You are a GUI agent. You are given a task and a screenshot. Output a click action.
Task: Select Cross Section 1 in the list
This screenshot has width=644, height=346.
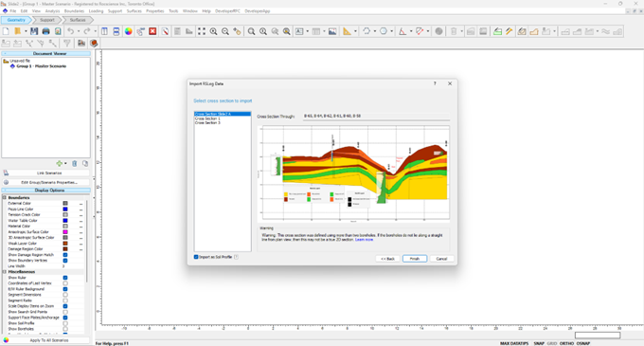click(207, 118)
